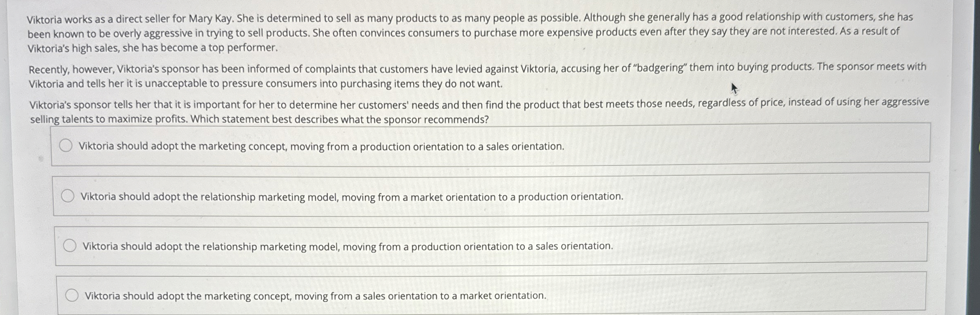The width and height of the screenshot is (980, 315).
Task: Click third answer's text about relationship marketing model
Action: pyautogui.click(x=348, y=246)
